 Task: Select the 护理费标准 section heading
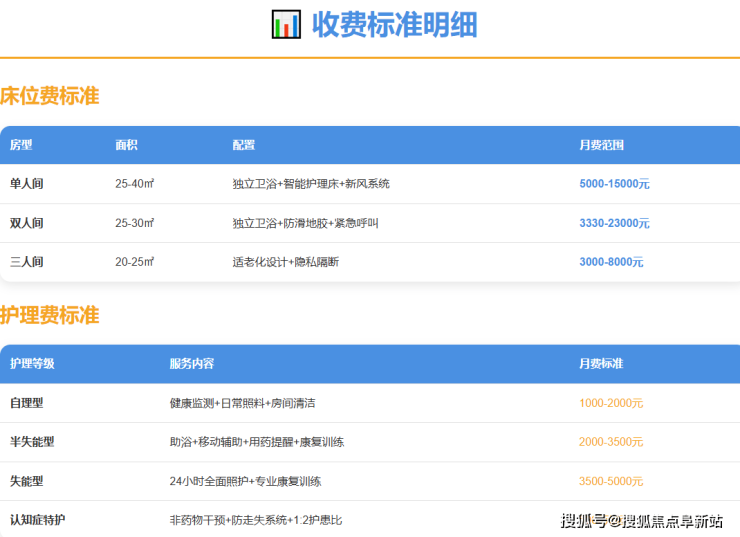(x=50, y=316)
